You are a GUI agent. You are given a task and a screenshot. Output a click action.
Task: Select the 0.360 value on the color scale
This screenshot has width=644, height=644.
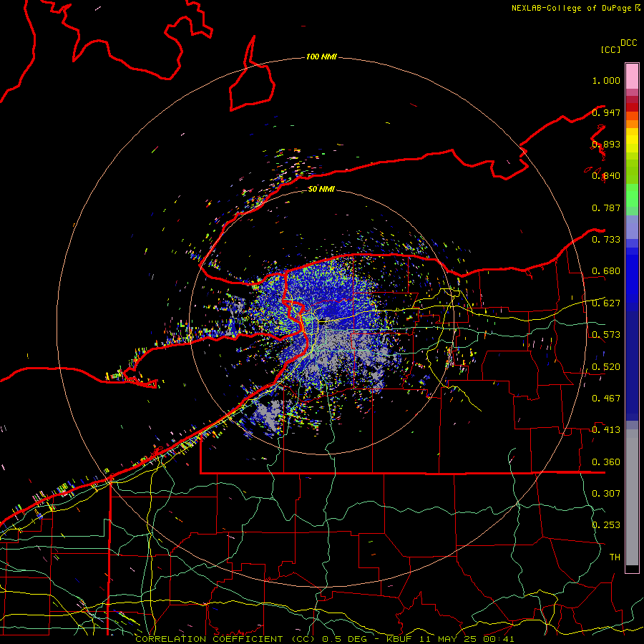(x=606, y=462)
